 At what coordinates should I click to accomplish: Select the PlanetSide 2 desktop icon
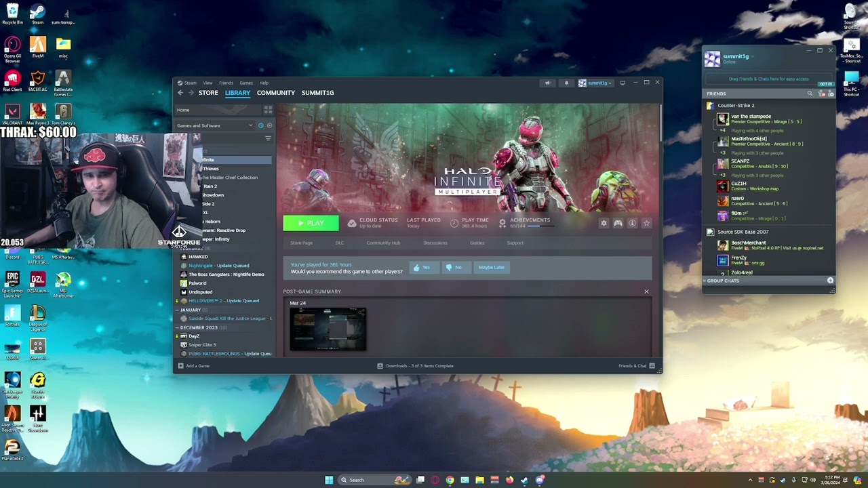tap(12, 450)
